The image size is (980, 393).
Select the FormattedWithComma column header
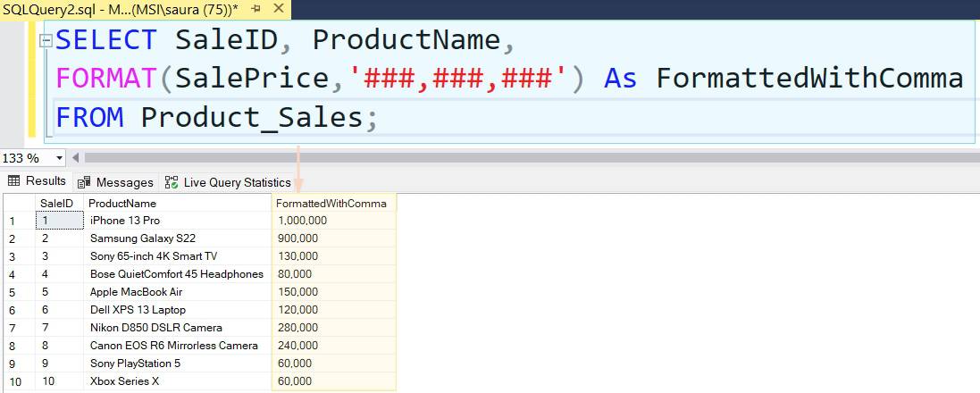click(x=334, y=203)
